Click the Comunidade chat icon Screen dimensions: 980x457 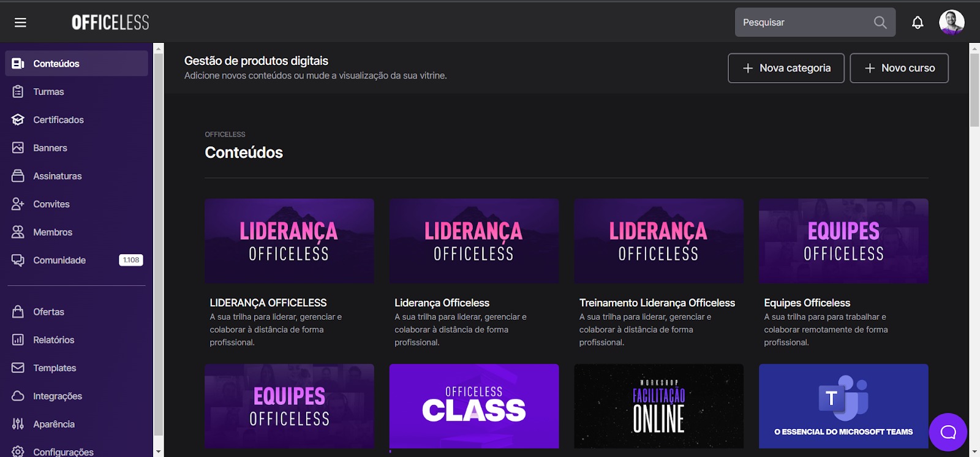(18, 260)
